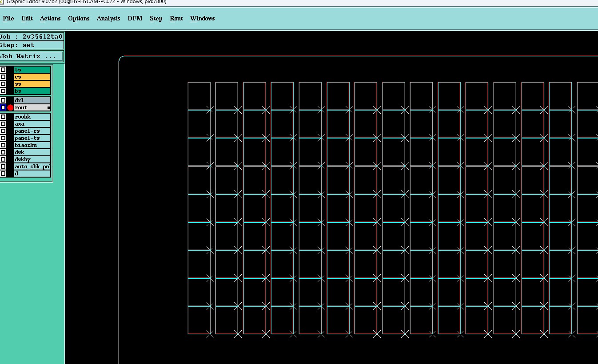Open the Actions menu
The image size is (598, 364).
(x=50, y=18)
